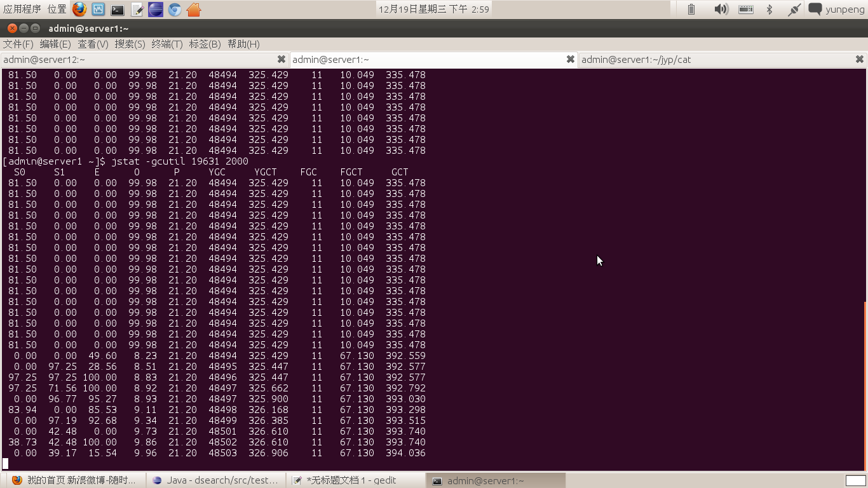The height and width of the screenshot is (488, 868).
Task: Click the workspace switcher in bottom panel
Action: [x=856, y=480]
